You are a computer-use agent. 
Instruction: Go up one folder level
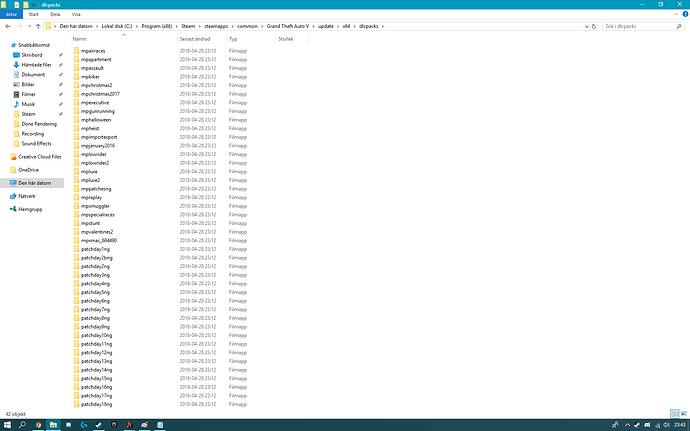(x=38, y=26)
